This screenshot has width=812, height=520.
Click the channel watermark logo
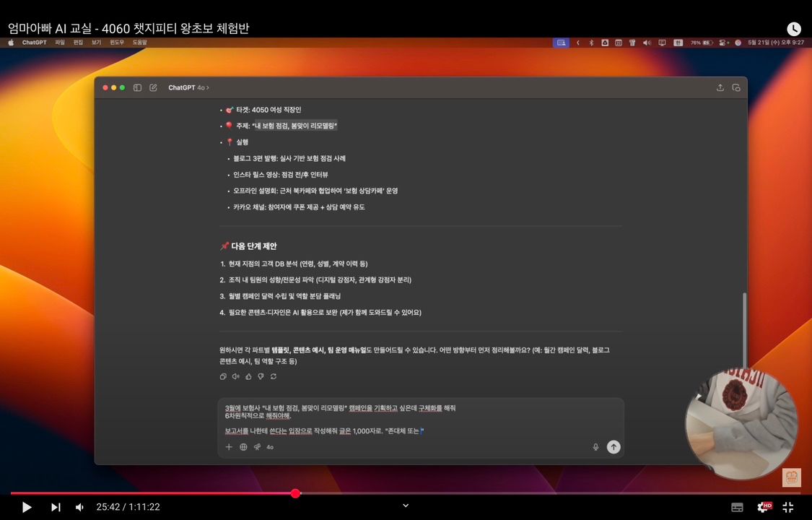[x=791, y=477]
